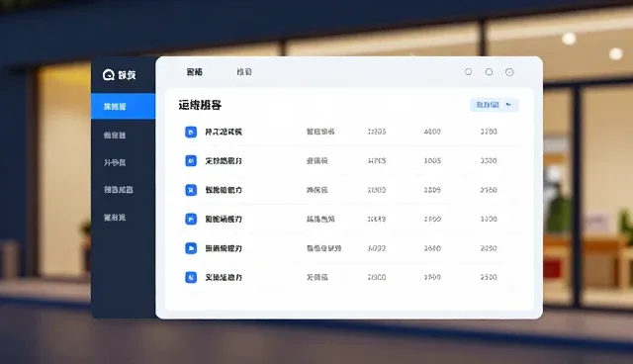
Task: Click the value "2050" in the fifth row
Action: tap(489, 248)
